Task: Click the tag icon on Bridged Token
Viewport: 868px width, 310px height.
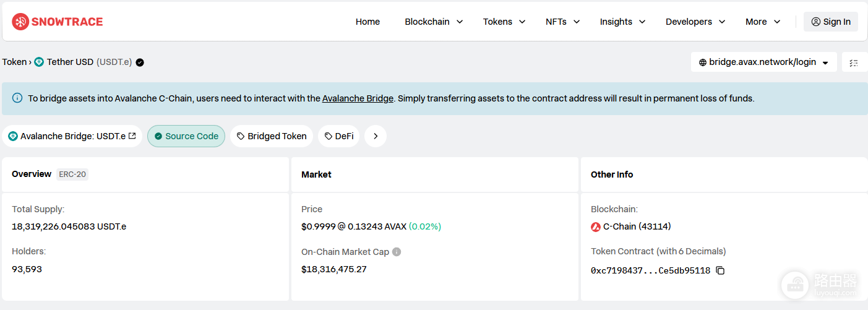Action: pyautogui.click(x=241, y=136)
